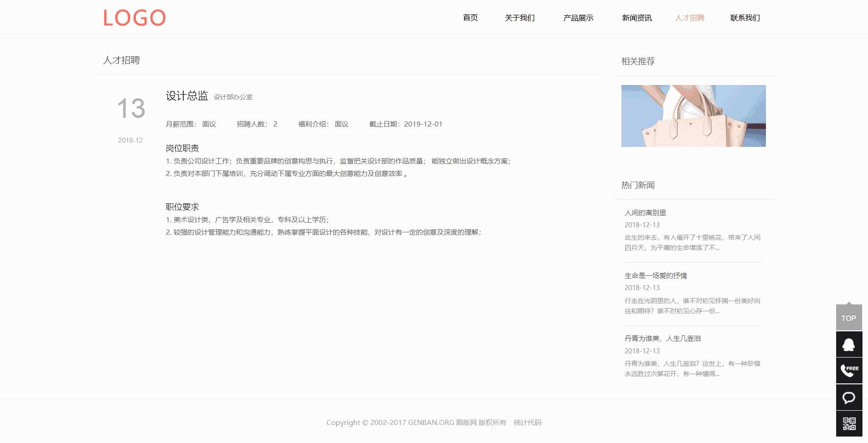This screenshot has width=868, height=443.
Task: Open 联系我们 menu item
Action: click(x=745, y=18)
